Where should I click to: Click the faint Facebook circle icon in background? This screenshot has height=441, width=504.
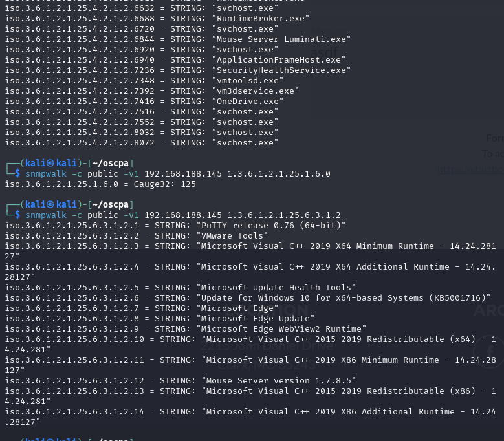(490, 351)
